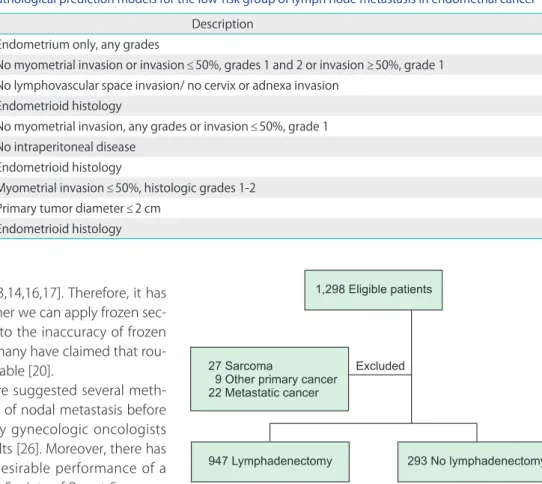Click row with 'grades 1 and 2 or invasion ≥50%, grade 1'
This screenshot has width=542, height=484.
click(271, 65)
